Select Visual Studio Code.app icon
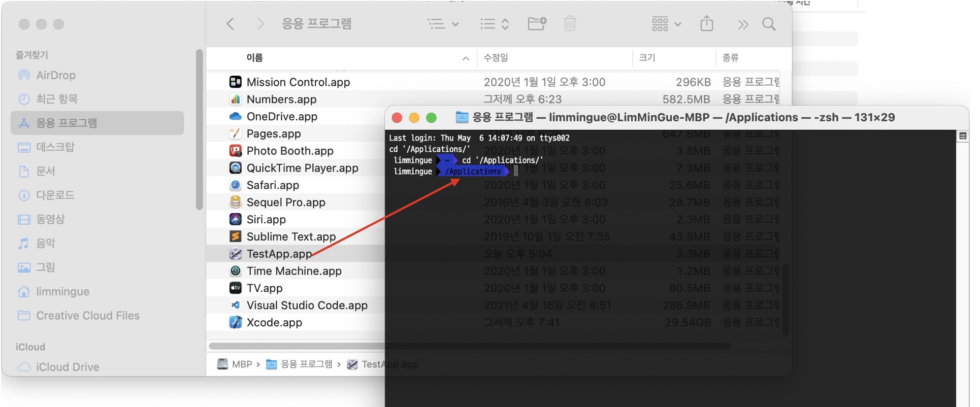 click(235, 305)
